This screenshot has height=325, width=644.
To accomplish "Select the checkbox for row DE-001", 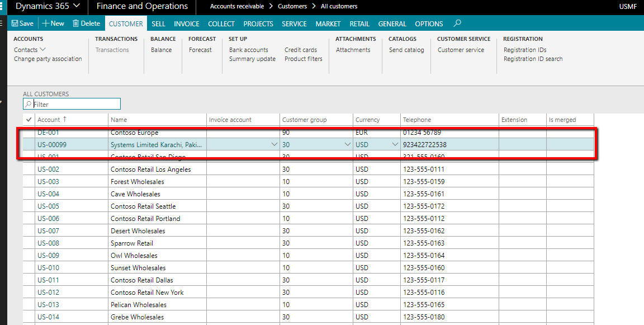I will click(x=29, y=132).
